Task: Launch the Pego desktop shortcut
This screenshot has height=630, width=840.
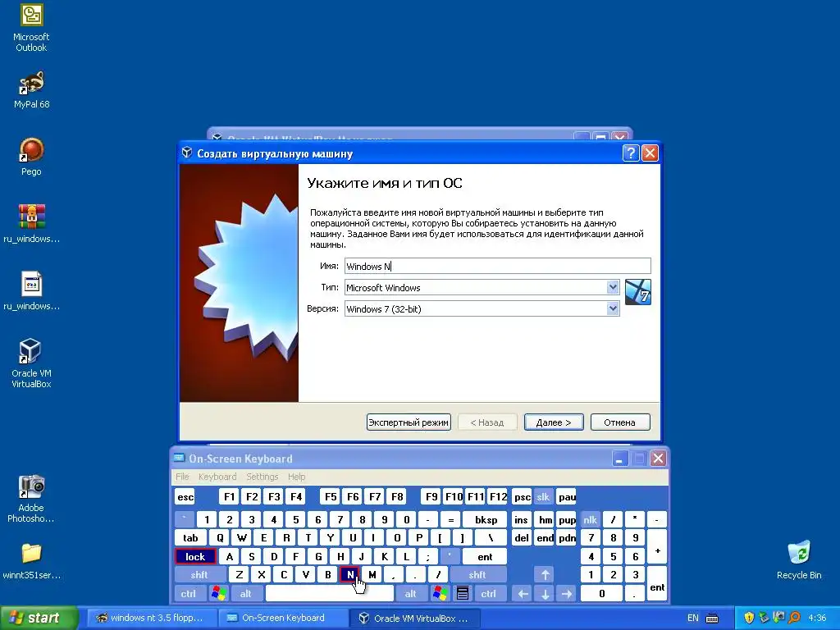Action: (31, 157)
